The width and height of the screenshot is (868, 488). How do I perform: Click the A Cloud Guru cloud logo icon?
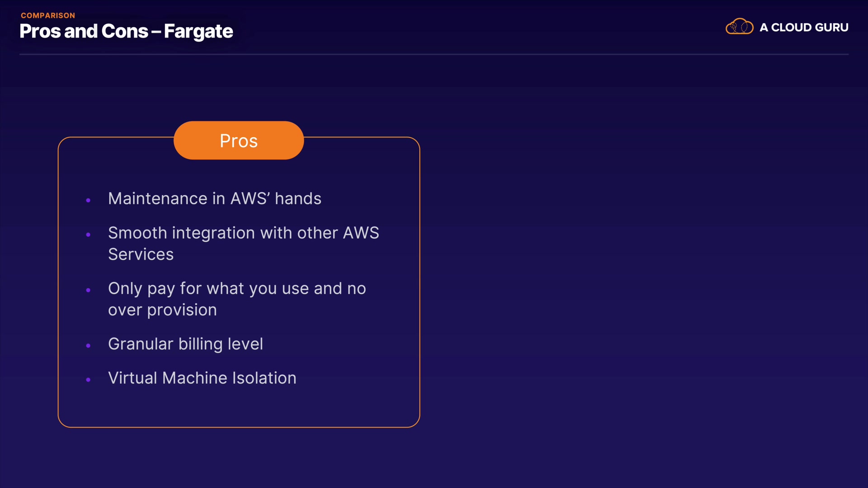pos(739,27)
